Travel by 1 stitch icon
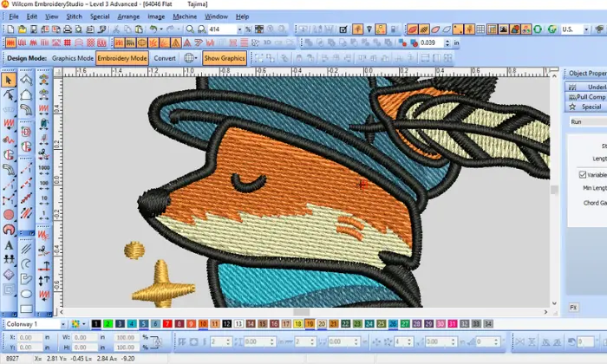 tap(43, 215)
